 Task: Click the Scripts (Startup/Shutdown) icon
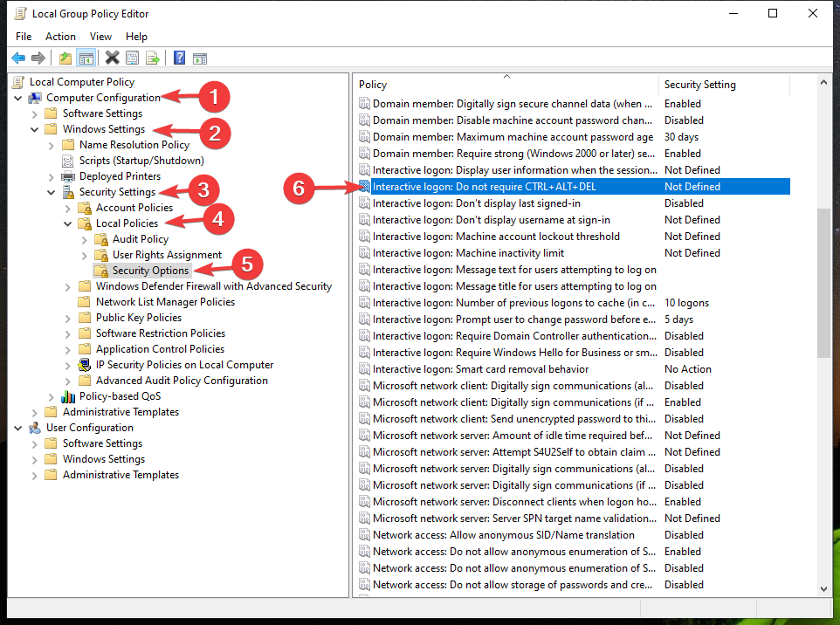tap(68, 161)
